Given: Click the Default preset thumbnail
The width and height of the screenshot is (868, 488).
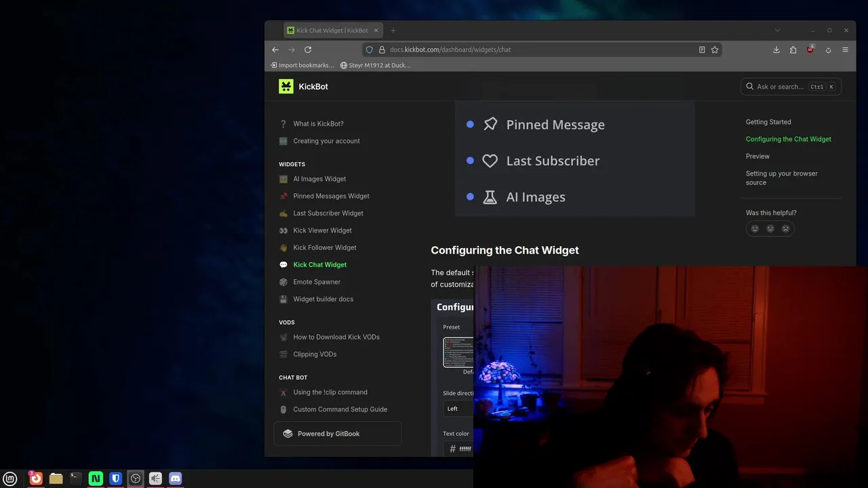Looking at the screenshot, I should [458, 352].
